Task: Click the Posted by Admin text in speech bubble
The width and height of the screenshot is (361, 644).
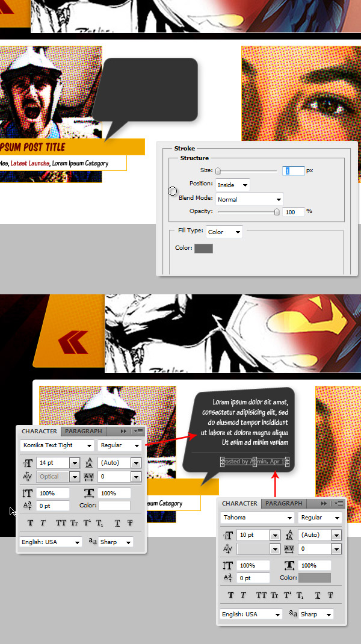Action: [x=255, y=462]
